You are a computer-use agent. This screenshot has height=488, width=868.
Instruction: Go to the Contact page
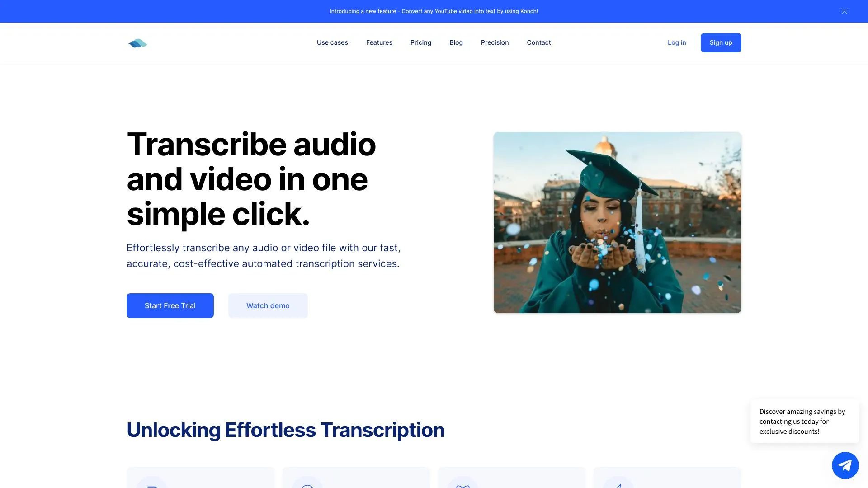538,42
